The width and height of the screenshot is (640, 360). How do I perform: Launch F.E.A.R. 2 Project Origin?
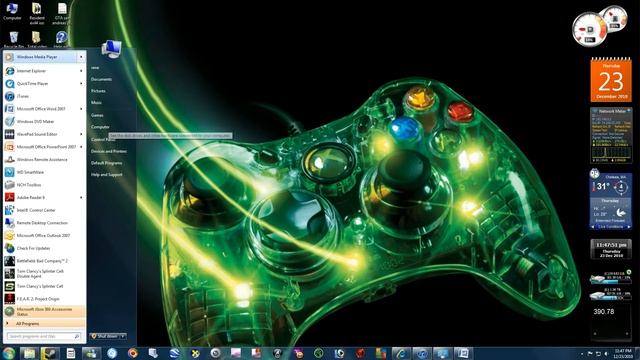click(x=44, y=299)
